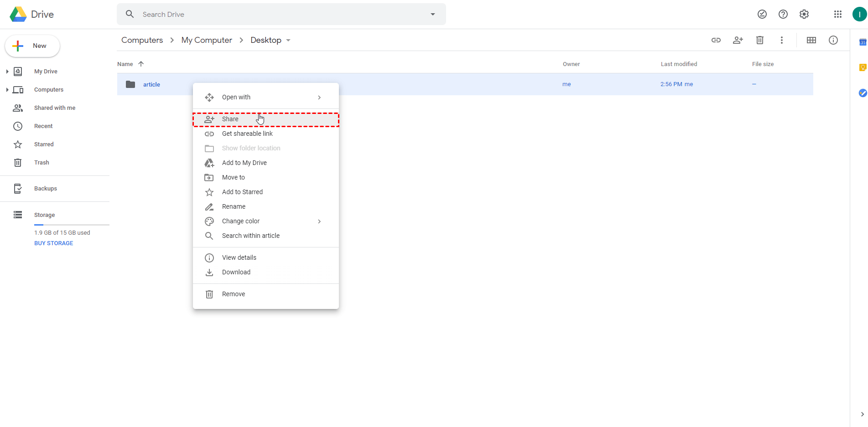Viewport: 868px width, 427px height.
Task: Click the BUY STORAGE link
Action: pyautogui.click(x=53, y=243)
